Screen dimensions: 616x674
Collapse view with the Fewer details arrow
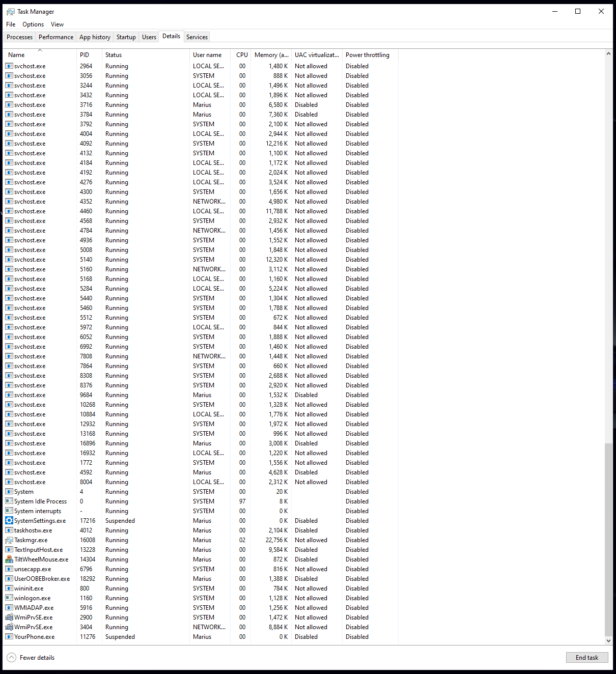[11, 658]
